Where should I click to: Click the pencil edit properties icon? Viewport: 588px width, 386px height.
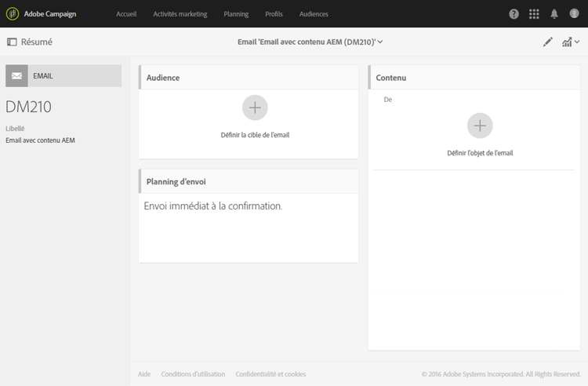pos(547,42)
